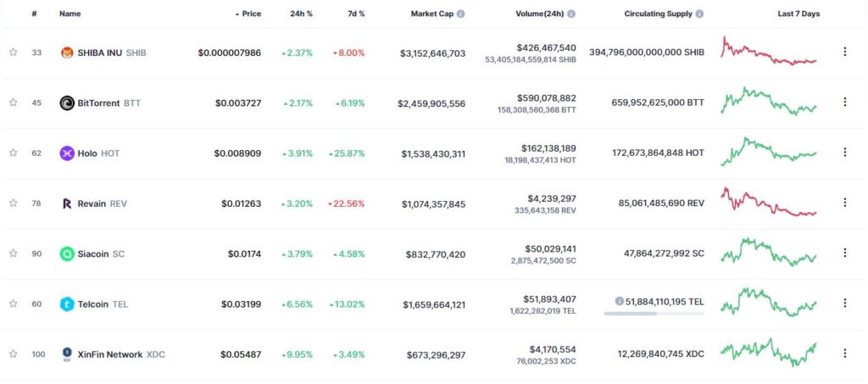Viewport: 868px width, 384px height.
Task: Sort the table by Price column
Action: pos(248,14)
